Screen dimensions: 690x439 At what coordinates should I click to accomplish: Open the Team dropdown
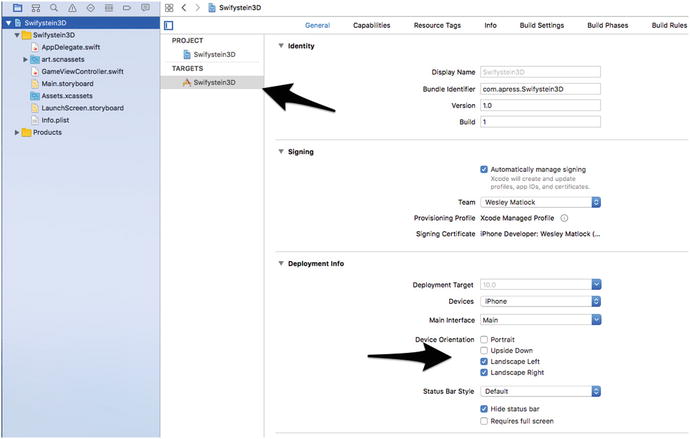tap(540, 202)
